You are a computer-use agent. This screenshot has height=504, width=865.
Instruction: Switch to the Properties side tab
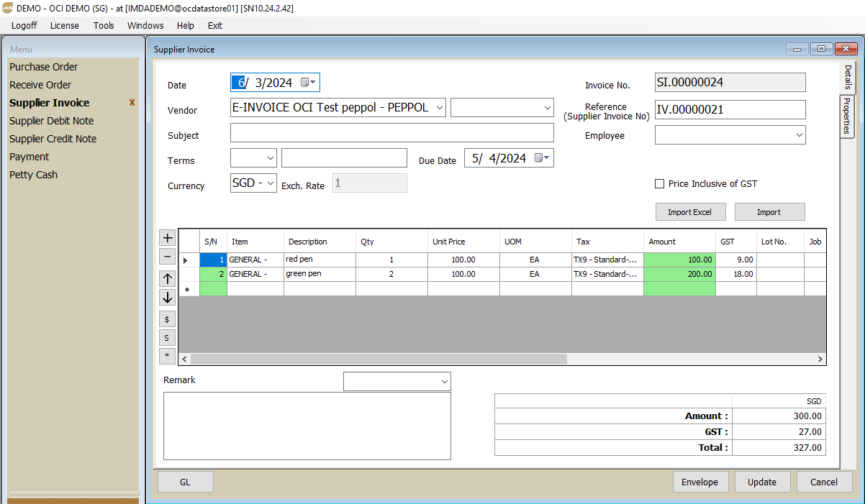pyautogui.click(x=848, y=117)
